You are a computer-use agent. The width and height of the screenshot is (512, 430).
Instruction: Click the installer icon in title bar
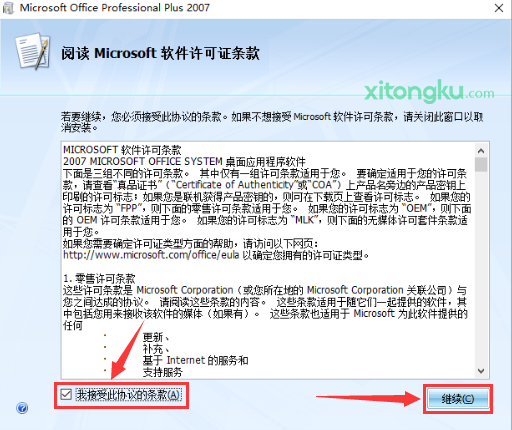[x=8, y=8]
